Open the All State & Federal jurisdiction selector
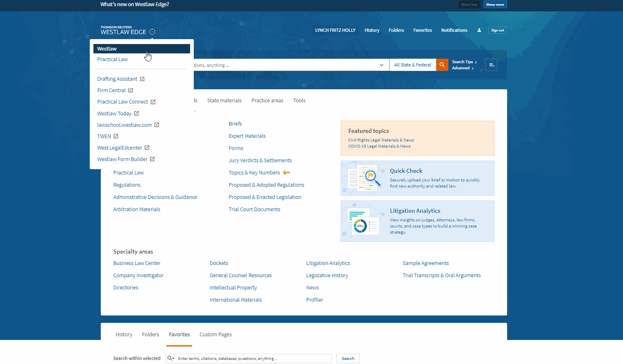Image resolution: width=623 pixels, height=364 pixels. pyautogui.click(x=412, y=65)
